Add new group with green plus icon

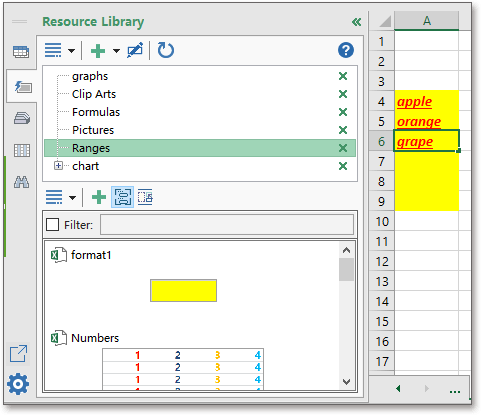click(x=98, y=51)
